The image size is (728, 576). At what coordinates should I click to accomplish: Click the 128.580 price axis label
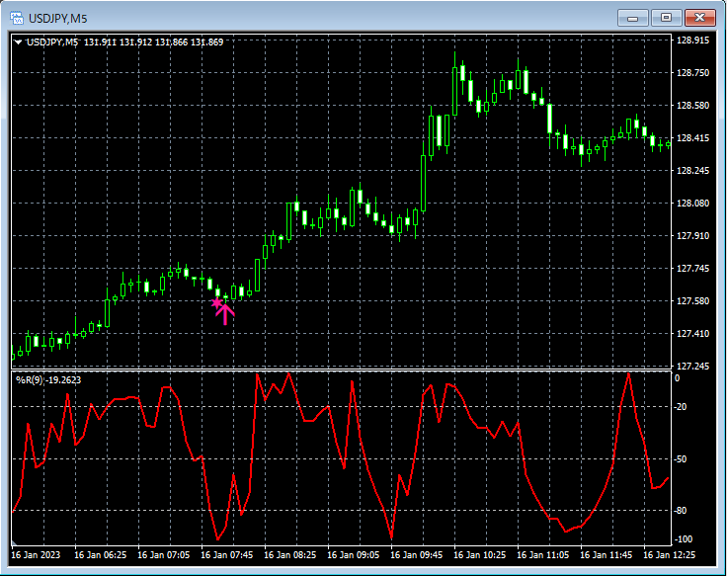pos(692,106)
